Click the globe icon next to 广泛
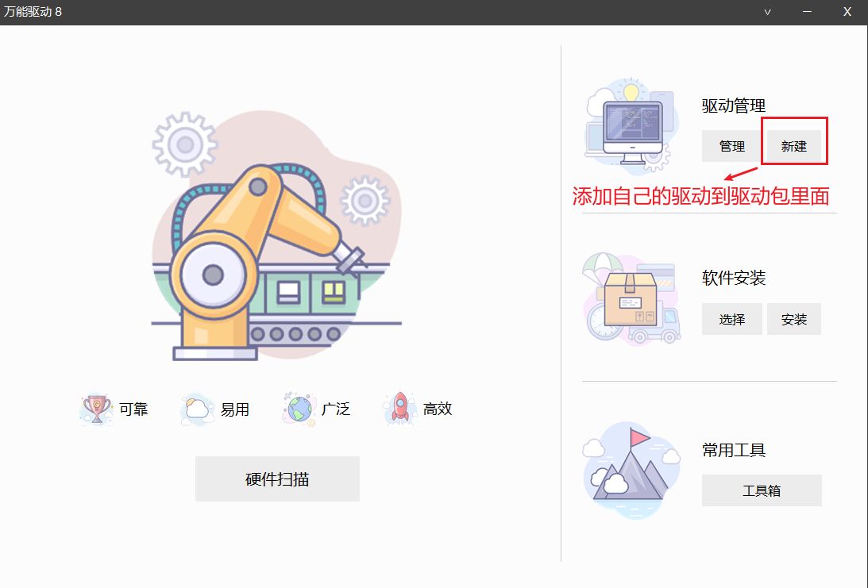 pos(299,409)
